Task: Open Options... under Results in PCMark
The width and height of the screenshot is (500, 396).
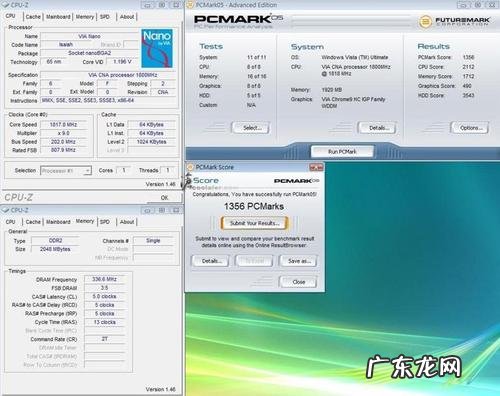Action: click(x=470, y=128)
